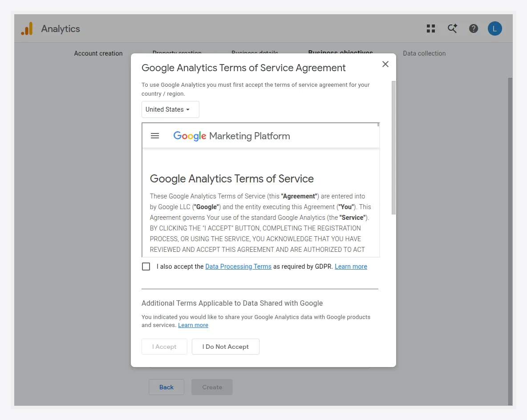
Task: Click the Google Analytics Terms of Service heading
Action: point(231,179)
